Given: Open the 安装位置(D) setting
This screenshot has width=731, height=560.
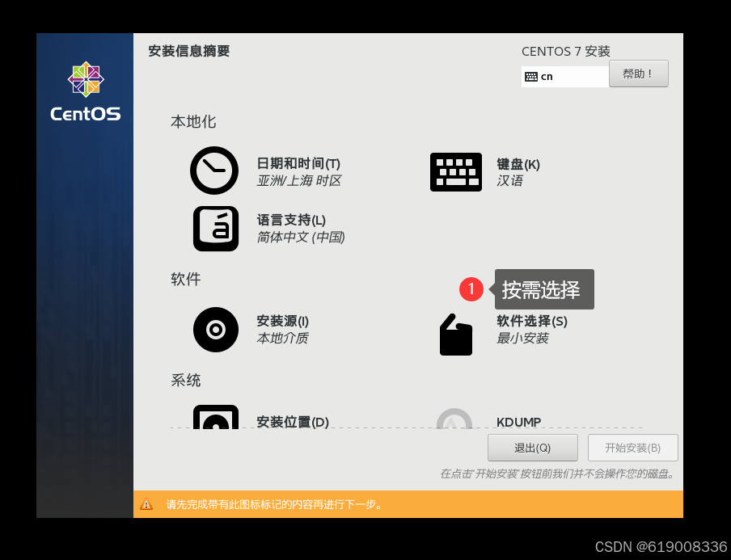Looking at the screenshot, I should click(293, 422).
